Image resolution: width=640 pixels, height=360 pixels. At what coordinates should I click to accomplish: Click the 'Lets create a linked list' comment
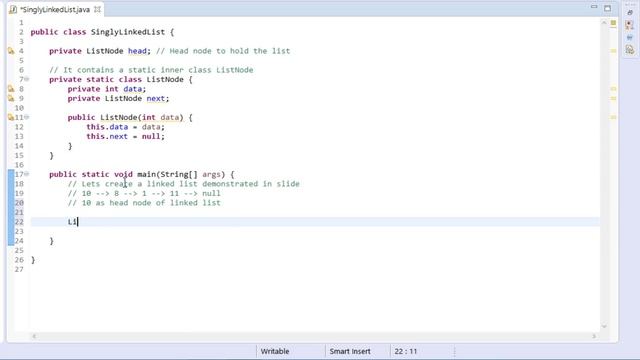tap(184, 184)
